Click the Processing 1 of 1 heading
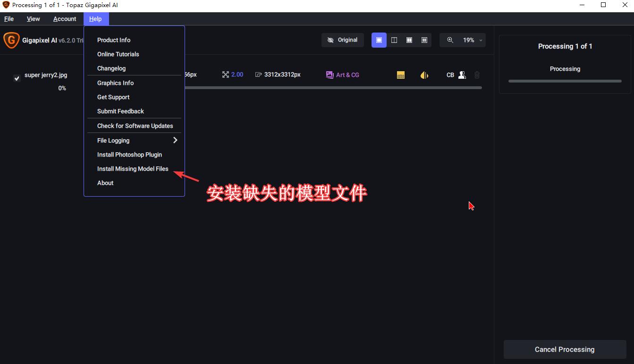Screen dimensions: 634x364 [565, 46]
